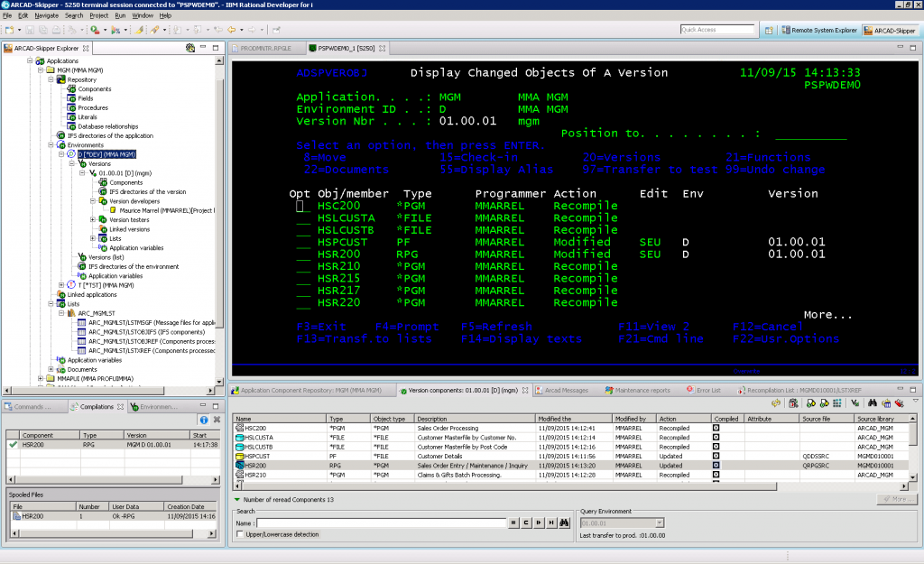
Task: Click the Open Perspective icon
Action: 769,30
